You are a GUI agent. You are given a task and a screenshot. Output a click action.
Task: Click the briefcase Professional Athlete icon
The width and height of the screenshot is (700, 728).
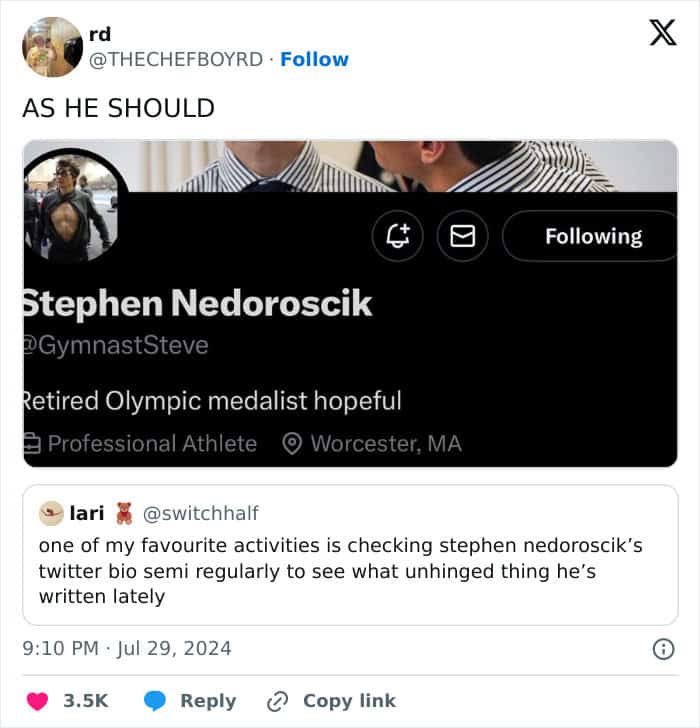(31, 444)
